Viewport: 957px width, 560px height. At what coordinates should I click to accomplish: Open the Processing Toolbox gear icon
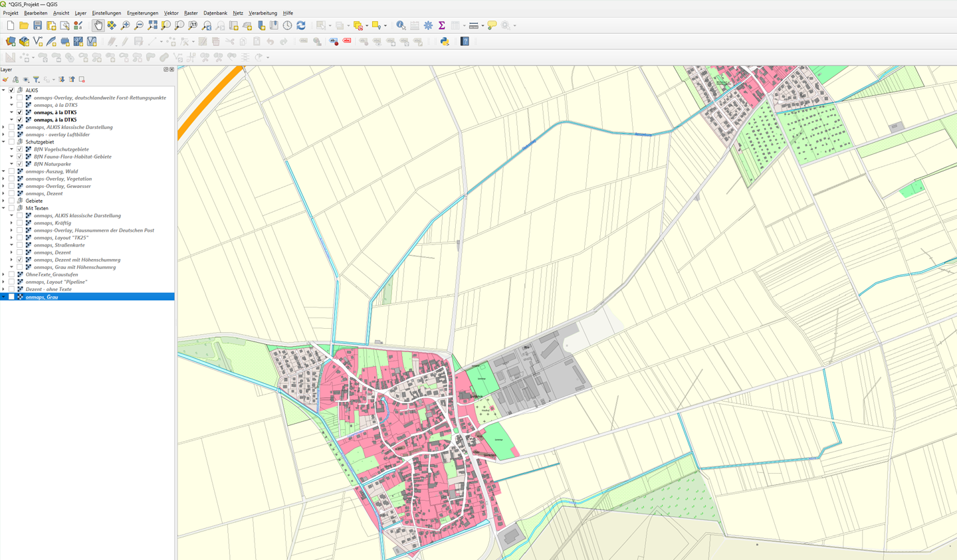(x=428, y=25)
